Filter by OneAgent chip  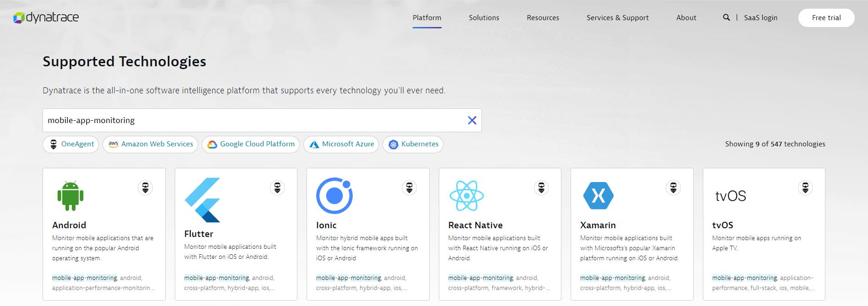pyautogui.click(x=71, y=144)
